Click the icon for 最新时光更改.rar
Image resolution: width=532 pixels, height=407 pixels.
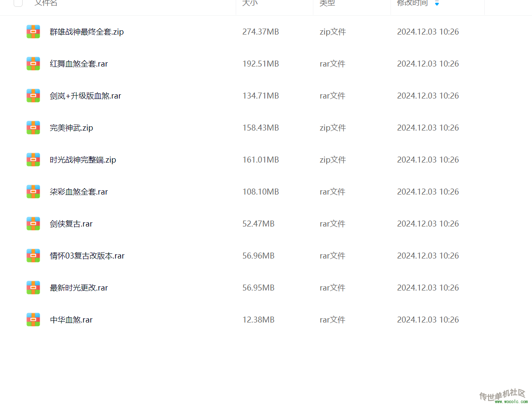33,288
